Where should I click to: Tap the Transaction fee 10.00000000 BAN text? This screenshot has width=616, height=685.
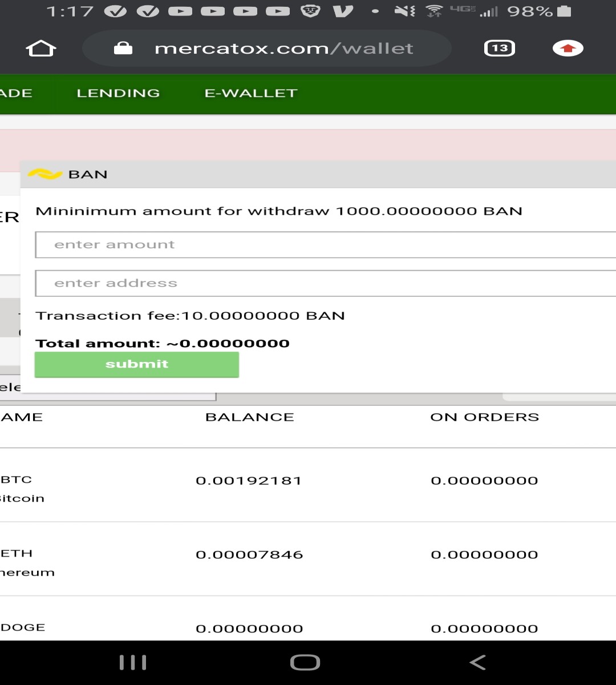pyautogui.click(x=190, y=316)
